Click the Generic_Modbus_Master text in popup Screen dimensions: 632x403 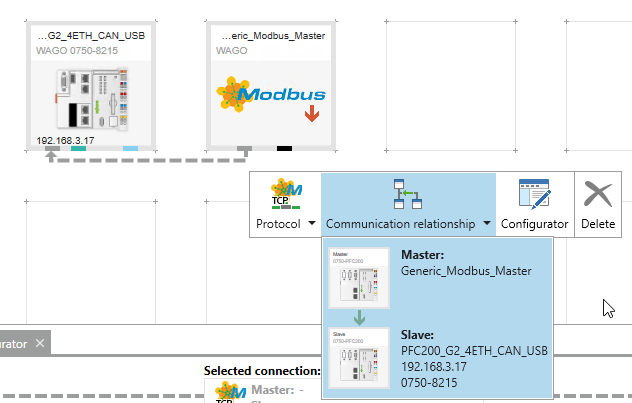pyautogui.click(x=466, y=271)
